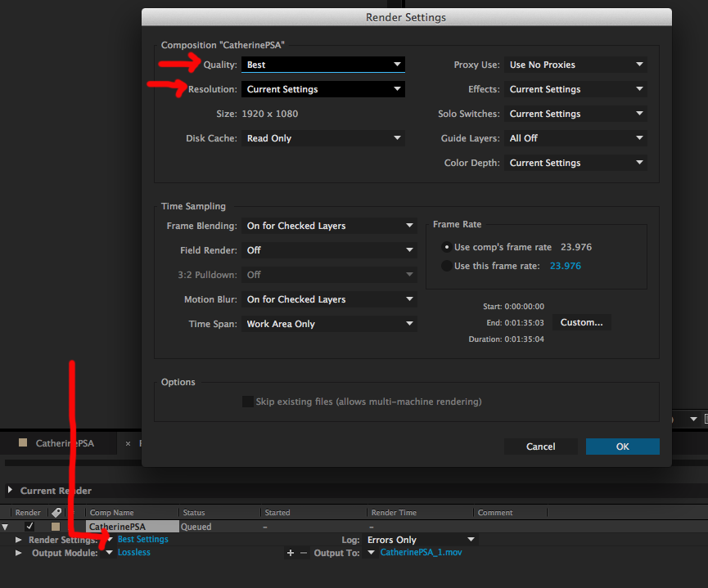Image resolution: width=708 pixels, height=588 pixels.
Task: Click the Render Time column header
Action: point(394,513)
